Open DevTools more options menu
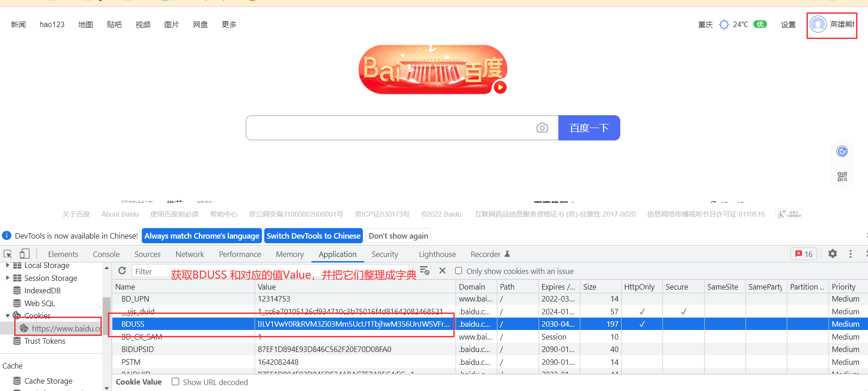 click(851, 254)
